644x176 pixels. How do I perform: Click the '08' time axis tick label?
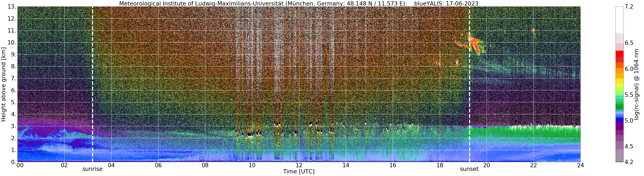pyautogui.click(x=205, y=165)
